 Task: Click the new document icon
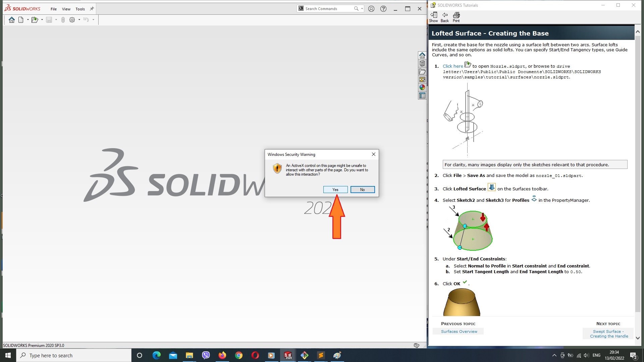[x=20, y=19]
